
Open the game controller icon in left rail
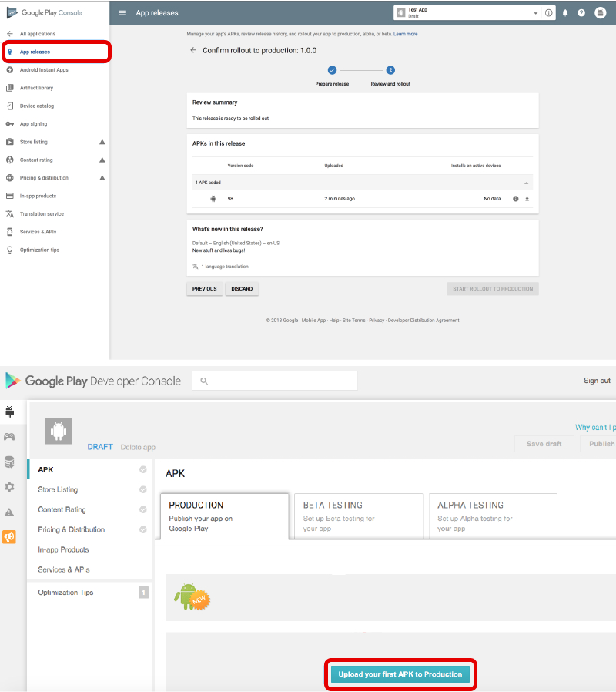(9, 436)
